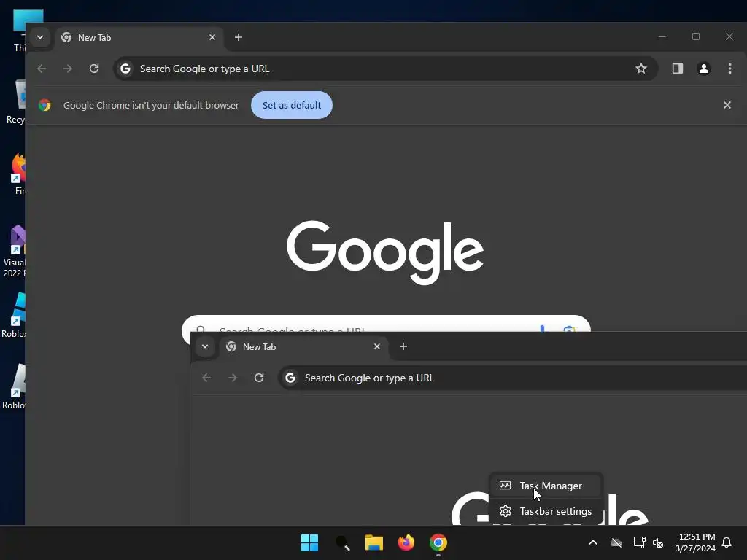This screenshot has width=747, height=560.
Task: Close the New Tab in back Chrome window
Action: tap(212, 37)
